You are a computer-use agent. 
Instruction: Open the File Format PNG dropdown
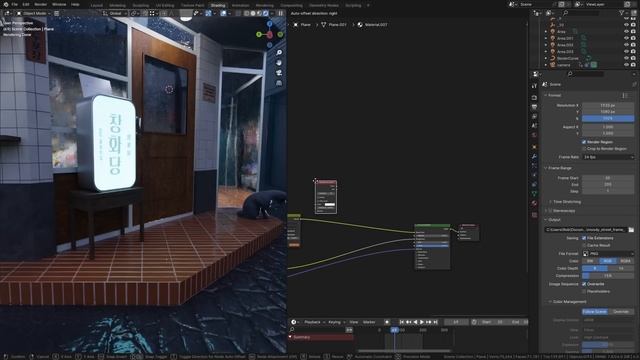(608, 253)
